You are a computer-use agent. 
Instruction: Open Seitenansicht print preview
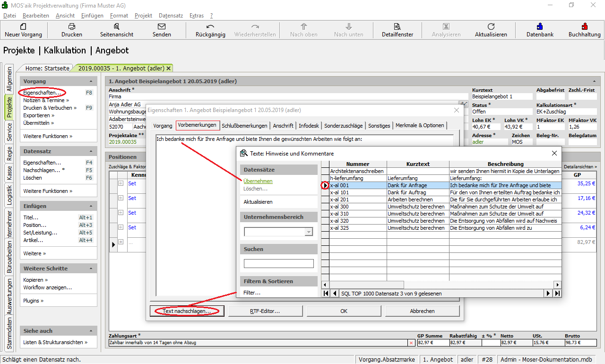click(117, 27)
